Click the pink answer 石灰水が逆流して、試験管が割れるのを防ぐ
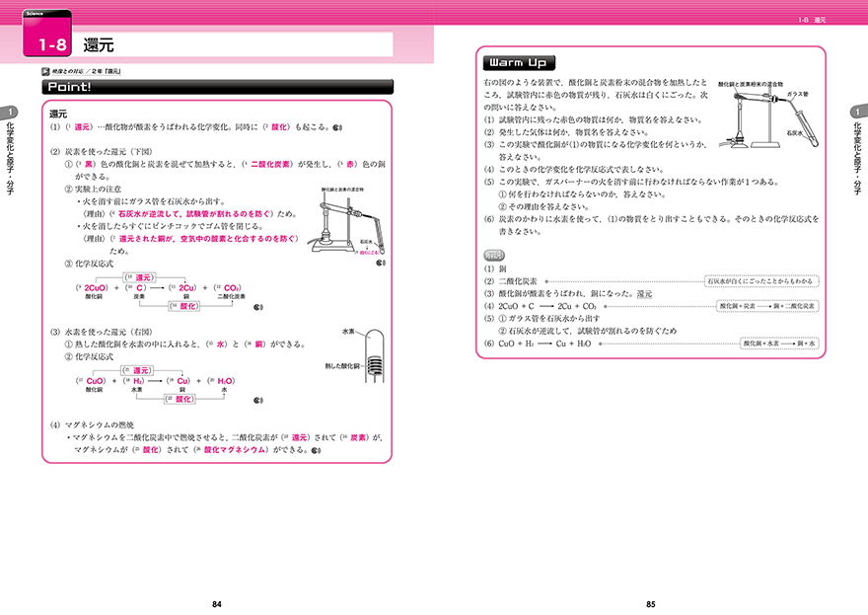The width and height of the screenshot is (868, 615). click(193, 214)
